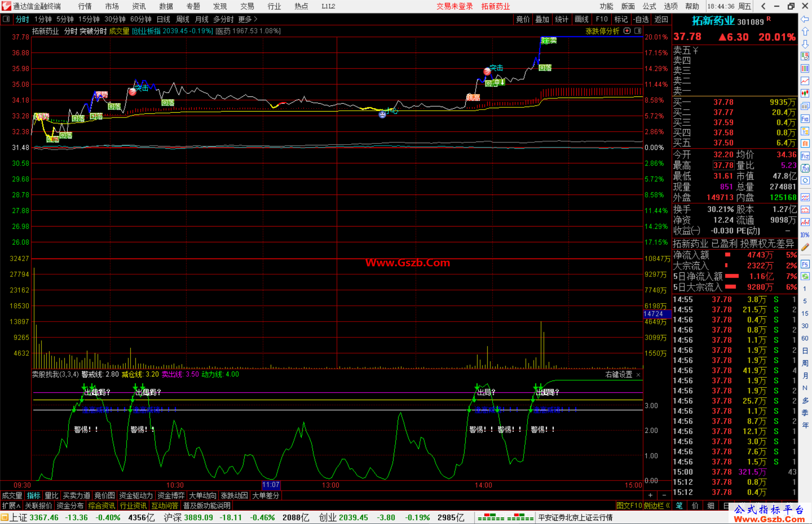
Task: Click the F10 sidebar icon
Action: [805, 119]
